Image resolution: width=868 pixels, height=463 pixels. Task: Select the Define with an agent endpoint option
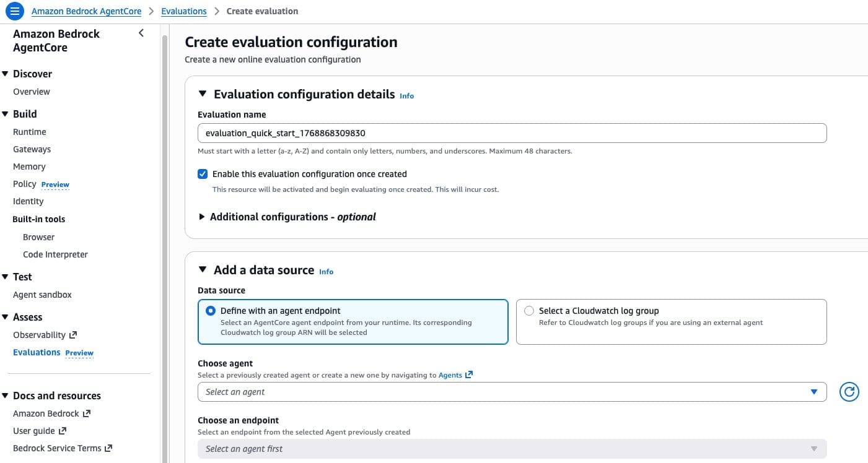tap(211, 311)
